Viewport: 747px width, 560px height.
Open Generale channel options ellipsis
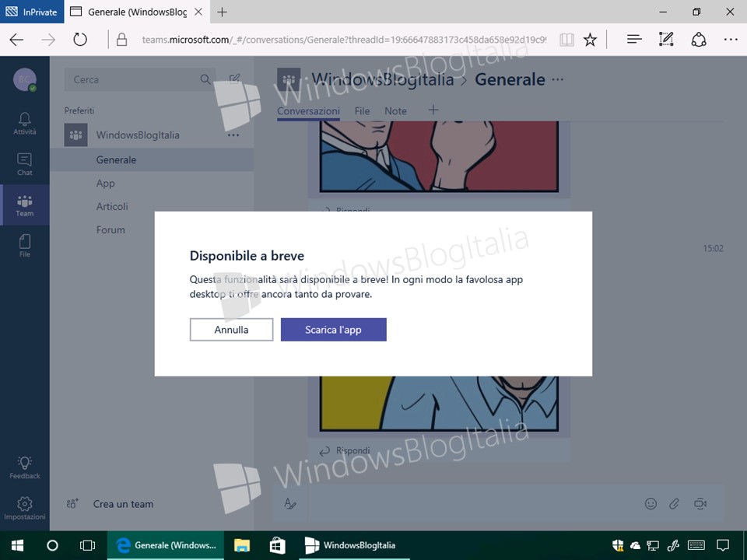click(x=558, y=79)
